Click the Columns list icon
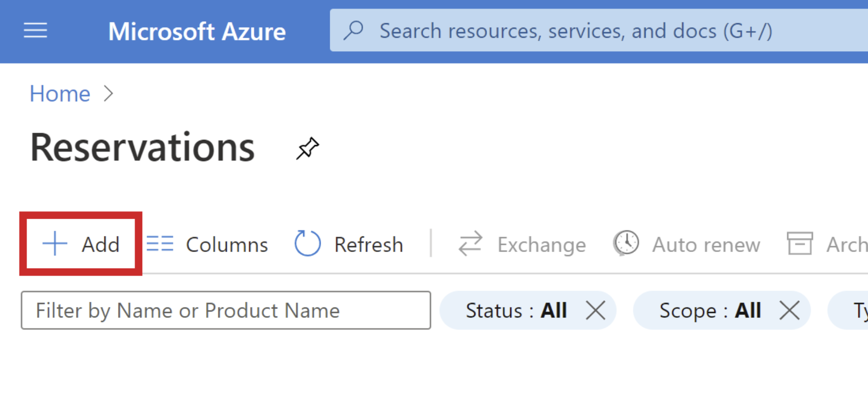Viewport: 868px width, 416px height. click(160, 244)
